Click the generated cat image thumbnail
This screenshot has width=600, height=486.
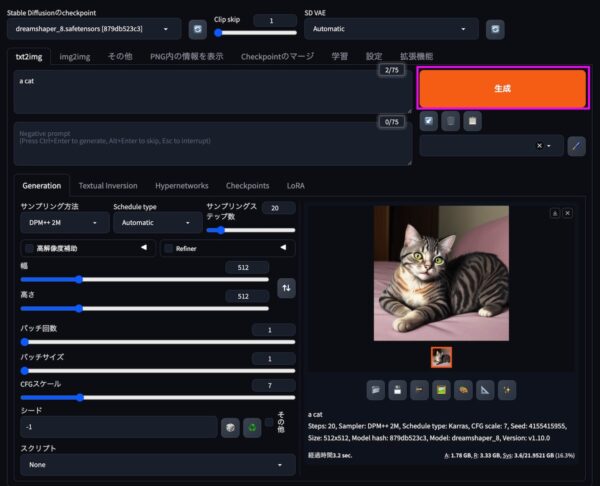tap(441, 357)
